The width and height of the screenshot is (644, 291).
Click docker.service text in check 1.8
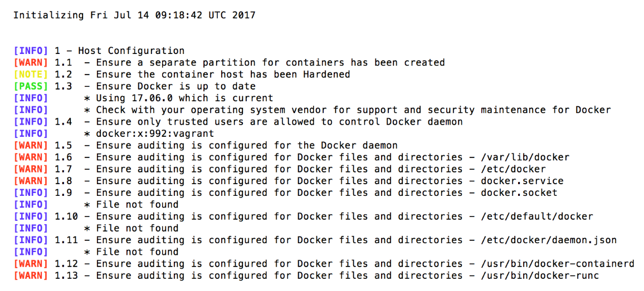click(x=522, y=181)
